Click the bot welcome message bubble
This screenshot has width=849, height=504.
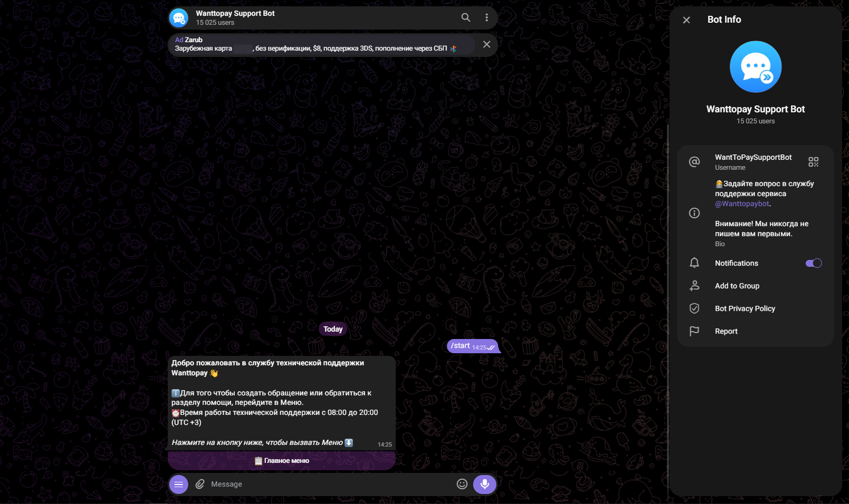[282, 403]
